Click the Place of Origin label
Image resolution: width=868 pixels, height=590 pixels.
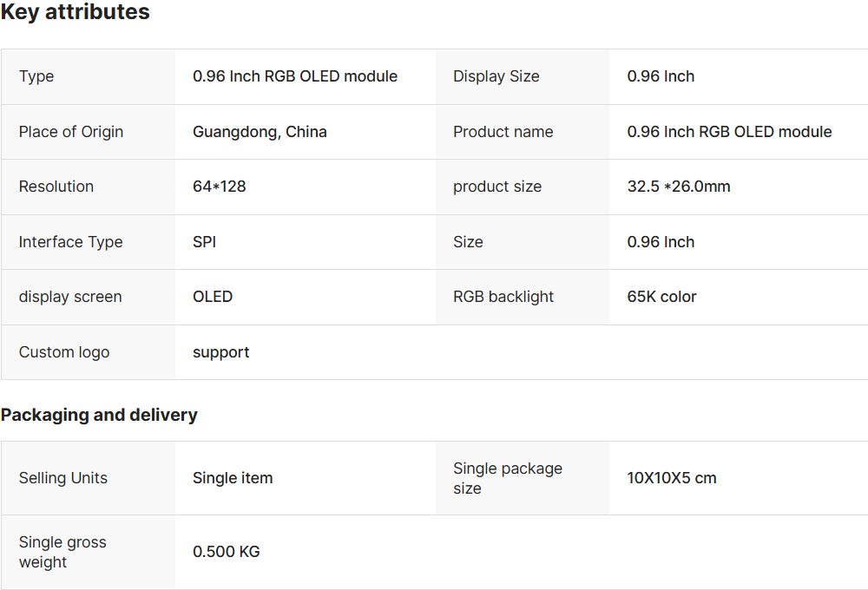pos(71,132)
